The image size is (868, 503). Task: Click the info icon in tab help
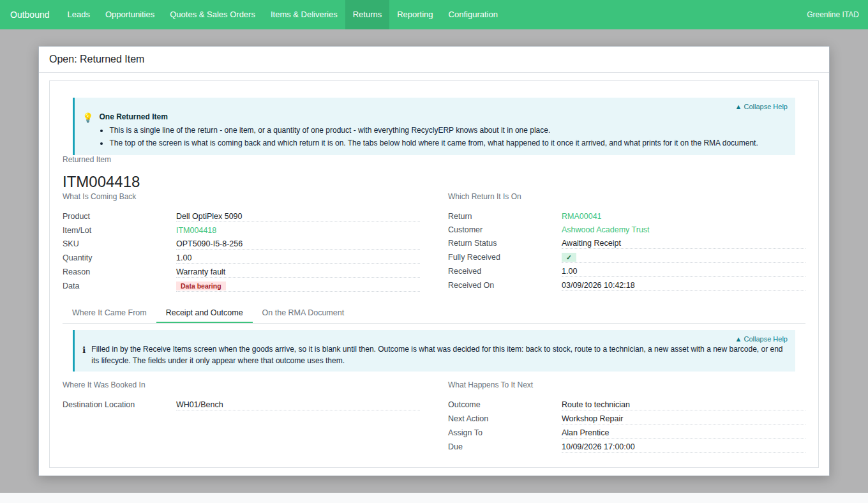[84, 350]
